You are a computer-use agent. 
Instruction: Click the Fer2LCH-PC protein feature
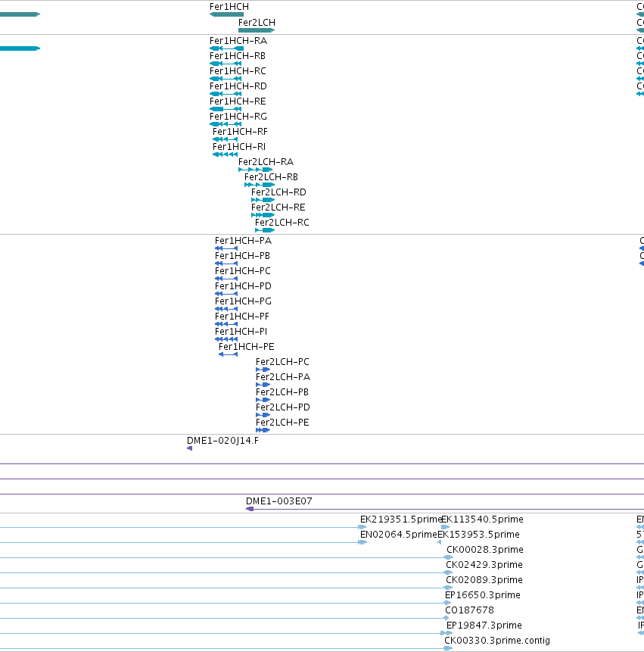(x=263, y=370)
